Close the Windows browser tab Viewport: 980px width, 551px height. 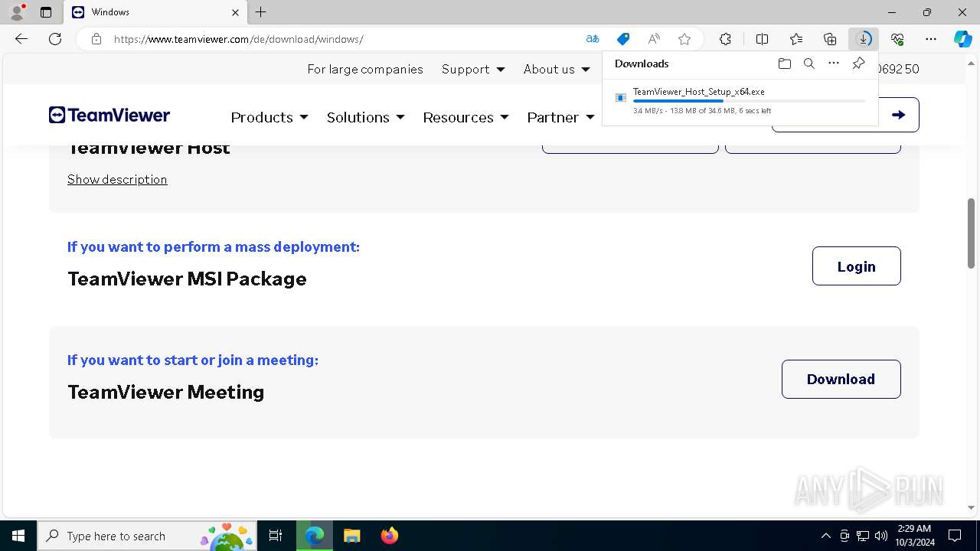click(235, 12)
